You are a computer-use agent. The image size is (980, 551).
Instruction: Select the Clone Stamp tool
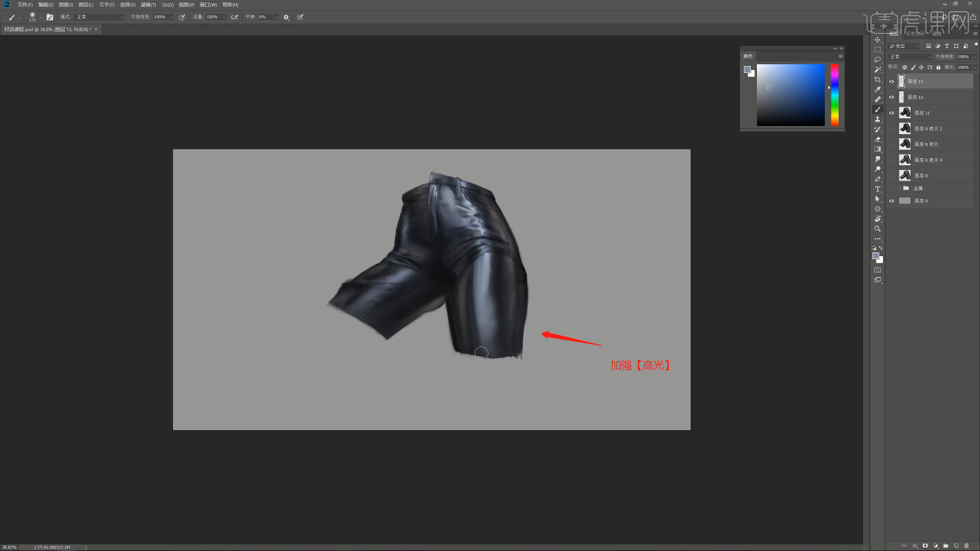[x=877, y=119]
